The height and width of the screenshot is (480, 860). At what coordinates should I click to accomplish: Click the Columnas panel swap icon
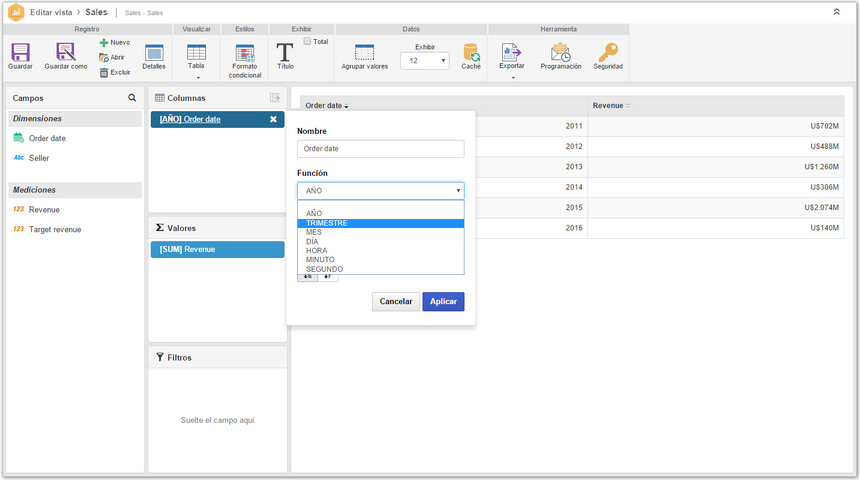point(275,98)
